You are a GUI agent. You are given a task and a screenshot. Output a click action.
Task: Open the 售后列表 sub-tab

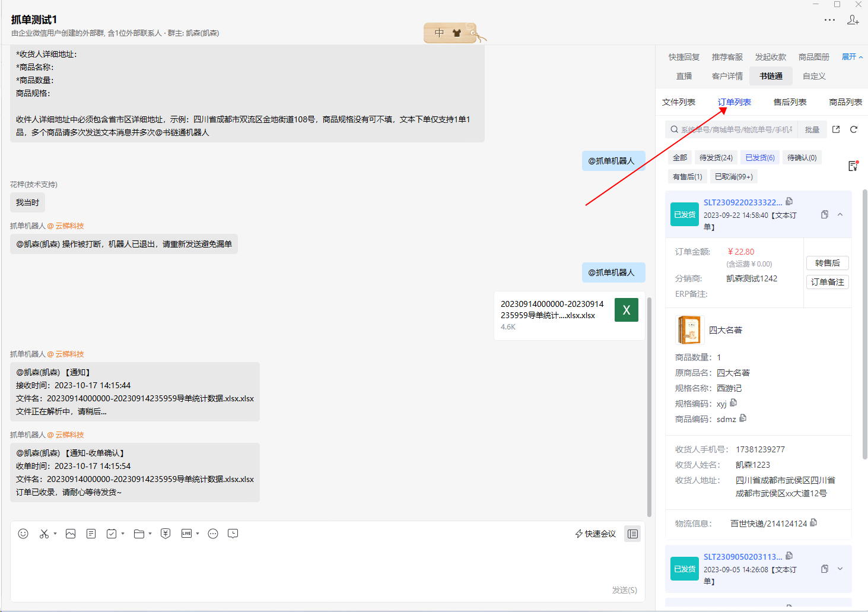pyautogui.click(x=790, y=102)
